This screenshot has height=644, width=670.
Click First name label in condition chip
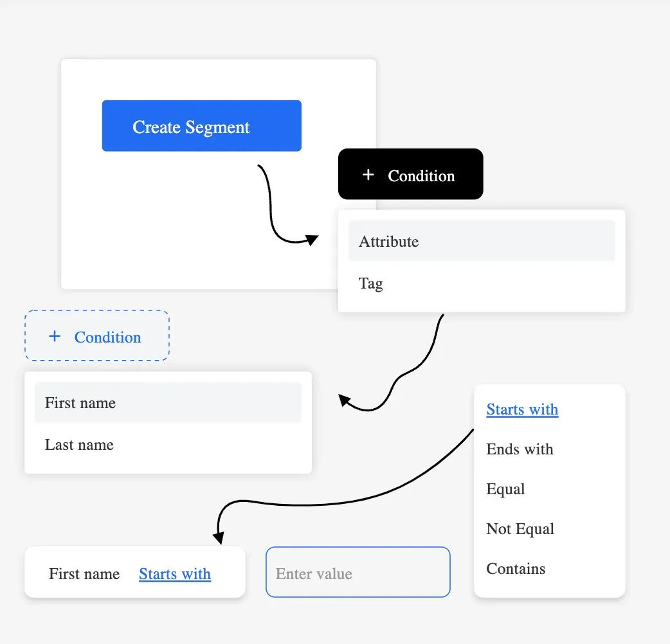84,573
